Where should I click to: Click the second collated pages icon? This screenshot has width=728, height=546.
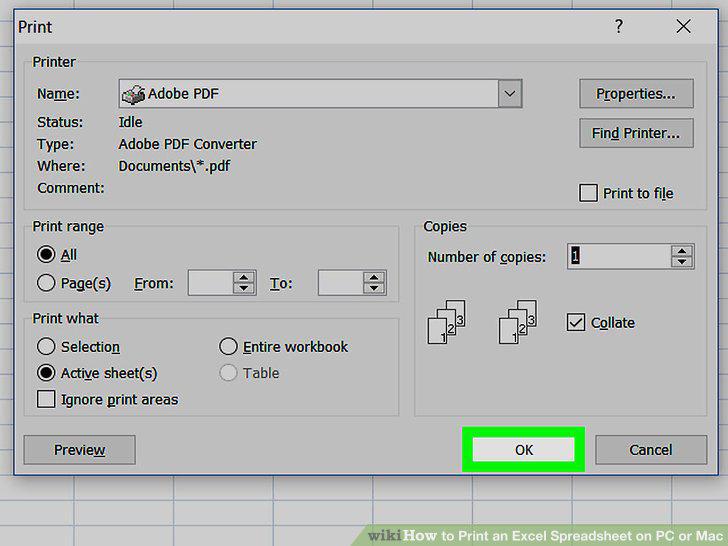[x=518, y=322]
